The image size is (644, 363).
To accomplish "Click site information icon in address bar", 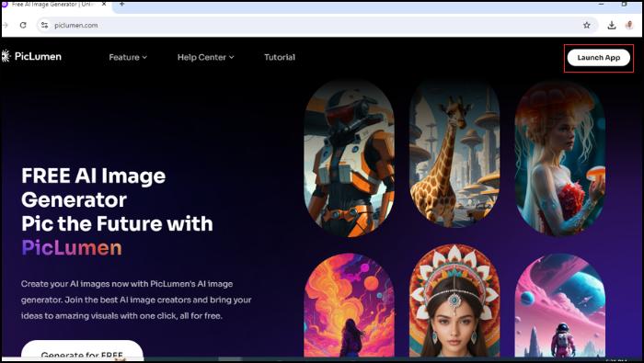I will click(x=44, y=25).
